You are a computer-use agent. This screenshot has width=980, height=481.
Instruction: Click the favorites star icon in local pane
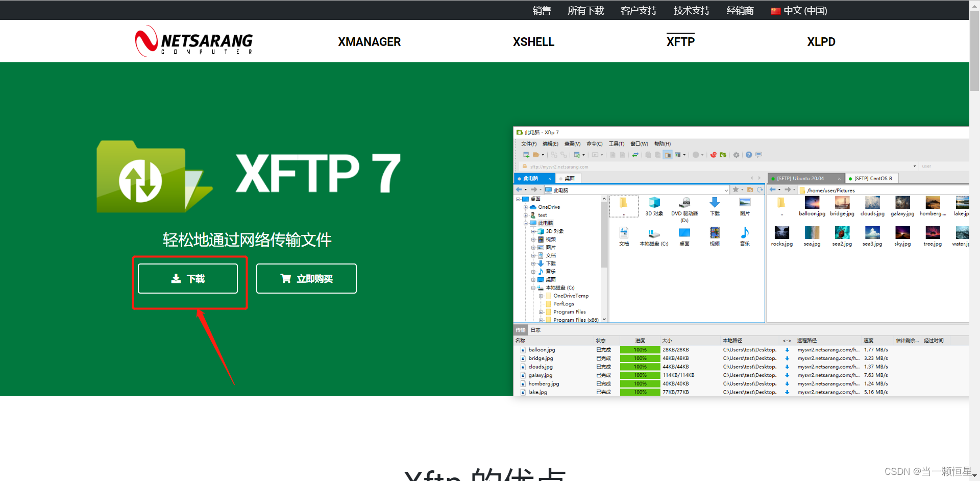pos(736,189)
